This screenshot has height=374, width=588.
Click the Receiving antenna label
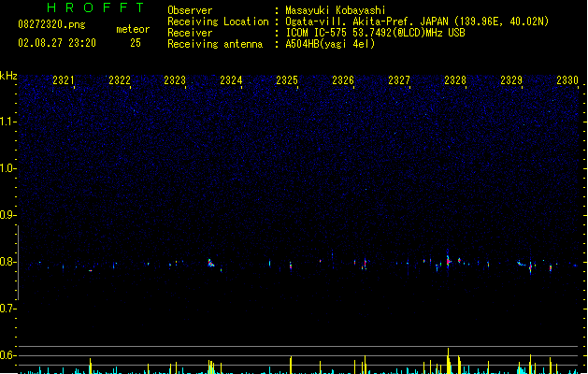[x=215, y=44]
